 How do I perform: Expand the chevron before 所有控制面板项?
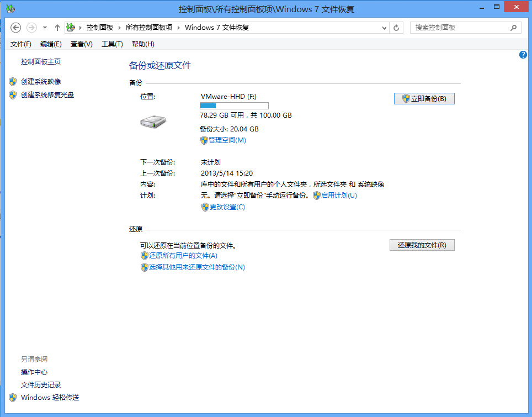119,28
